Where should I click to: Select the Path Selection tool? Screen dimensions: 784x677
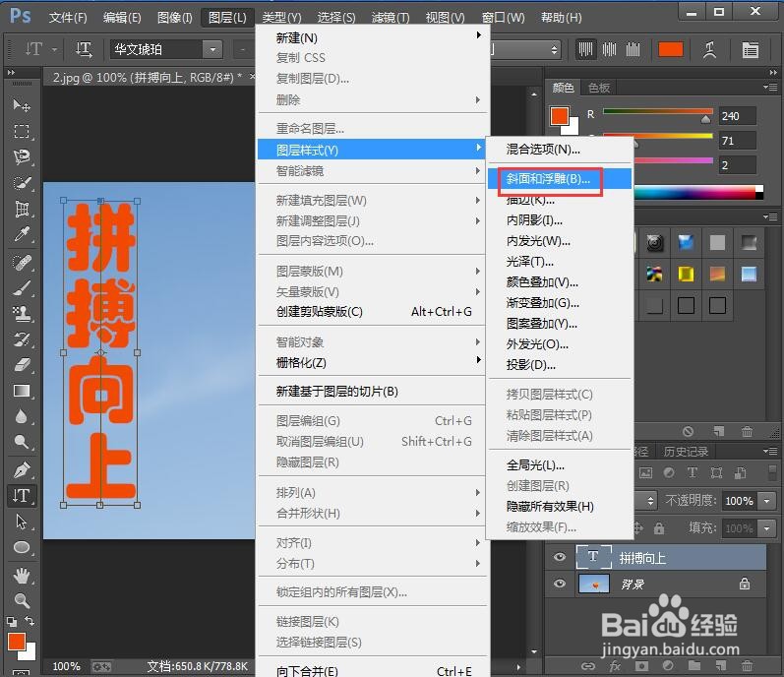pos(21,522)
